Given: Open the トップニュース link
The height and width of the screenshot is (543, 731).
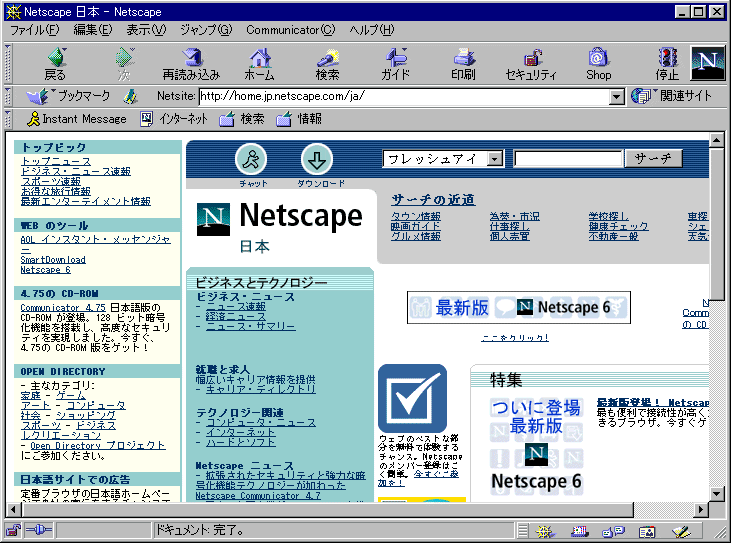Looking at the screenshot, I should point(56,161).
